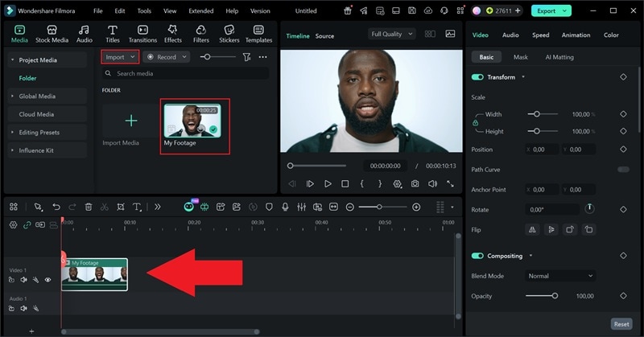Open the Titles panel
The width and height of the screenshot is (644, 337).
click(112, 34)
